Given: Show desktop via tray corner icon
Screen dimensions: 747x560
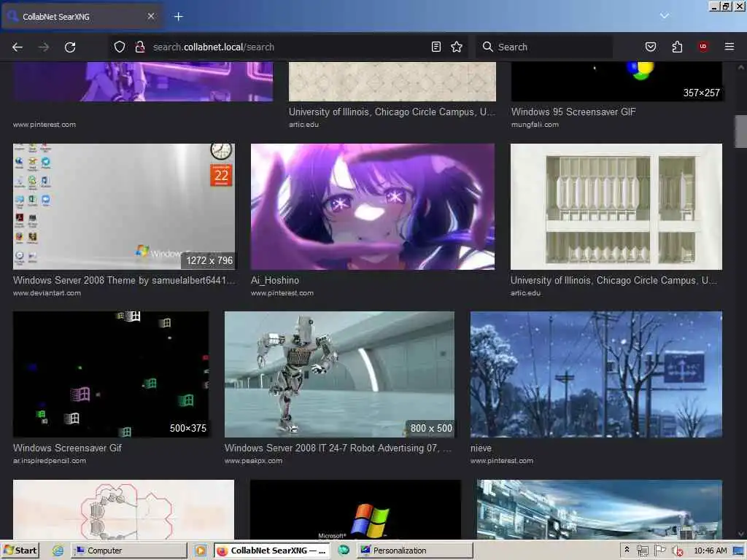Looking at the screenshot, I should (739, 551).
